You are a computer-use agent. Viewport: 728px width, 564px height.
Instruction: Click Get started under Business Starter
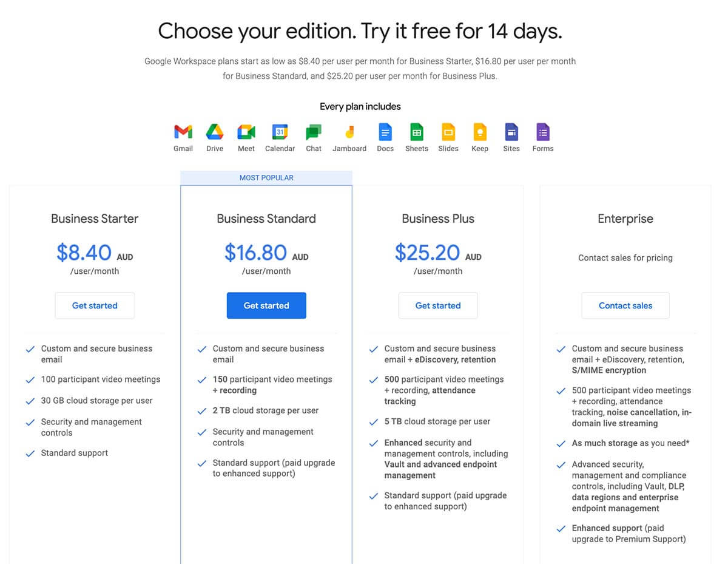pyautogui.click(x=95, y=305)
